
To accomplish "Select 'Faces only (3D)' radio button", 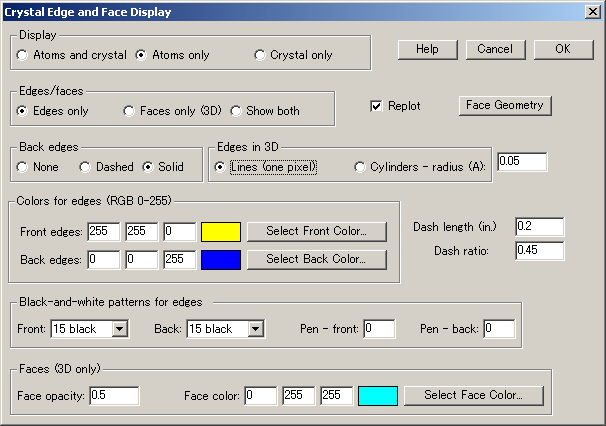I will [129, 110].
